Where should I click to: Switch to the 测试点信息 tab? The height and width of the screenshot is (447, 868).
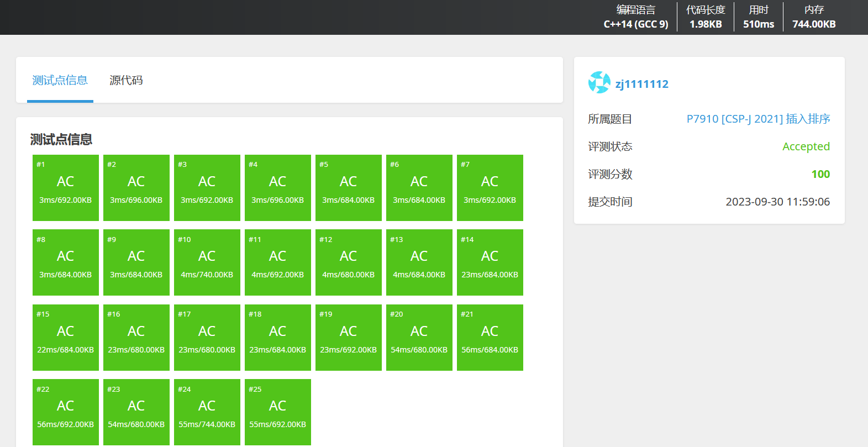click(x=60, y=80)
